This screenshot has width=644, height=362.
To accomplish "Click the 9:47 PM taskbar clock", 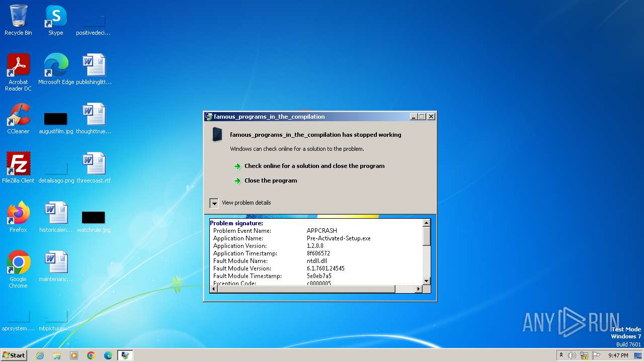I will [x=618, y=355].
